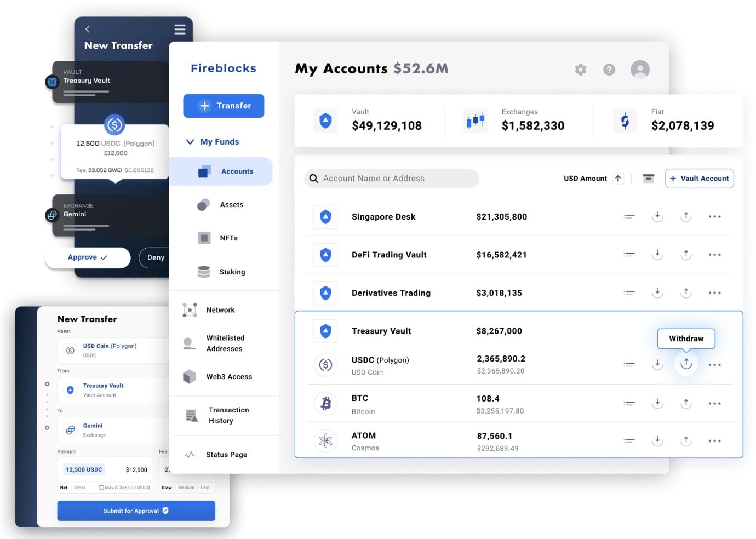Open more options for DeFi Trading Vault
756x539 pixels.
714,255
